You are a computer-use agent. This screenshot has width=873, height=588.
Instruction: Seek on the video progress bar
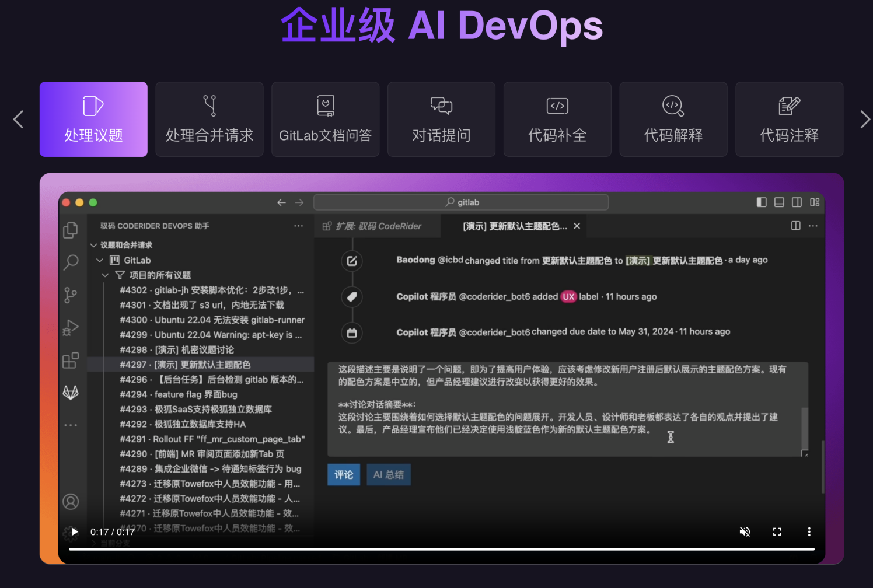[x=442, y=549]
